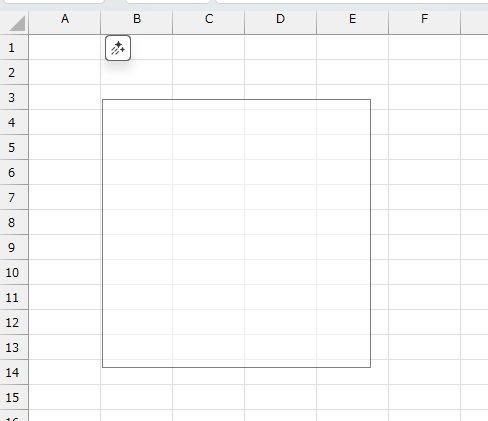Select row 3 header
The width and height of the screenshot is (488, 421).
pos(14,97)
